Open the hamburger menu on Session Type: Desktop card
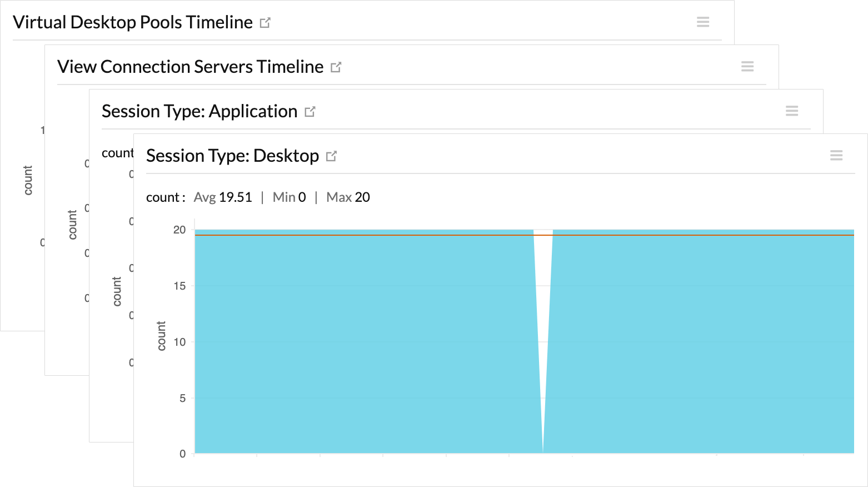 (836, 155)
